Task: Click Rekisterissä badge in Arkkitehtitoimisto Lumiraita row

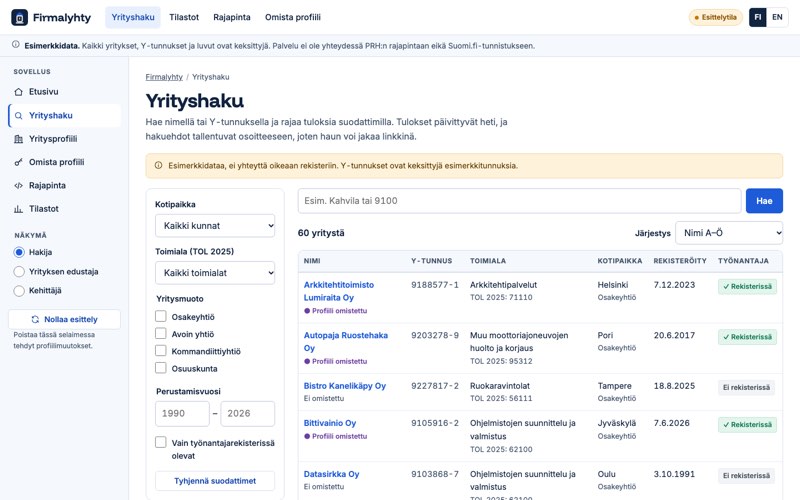Action: (747, 286)
